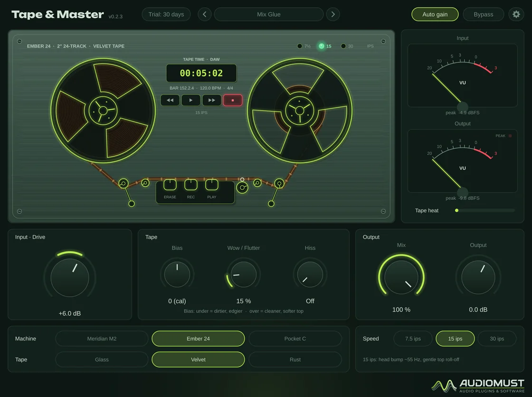This screenshot has height=397, width=532.
Task: Start playback with the play transport button
Action: click(190, 100)
